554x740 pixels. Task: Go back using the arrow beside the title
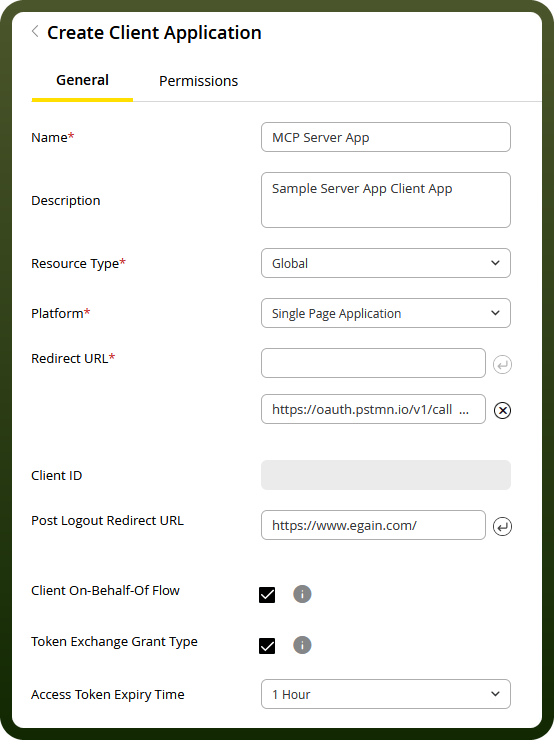point(35,32)
